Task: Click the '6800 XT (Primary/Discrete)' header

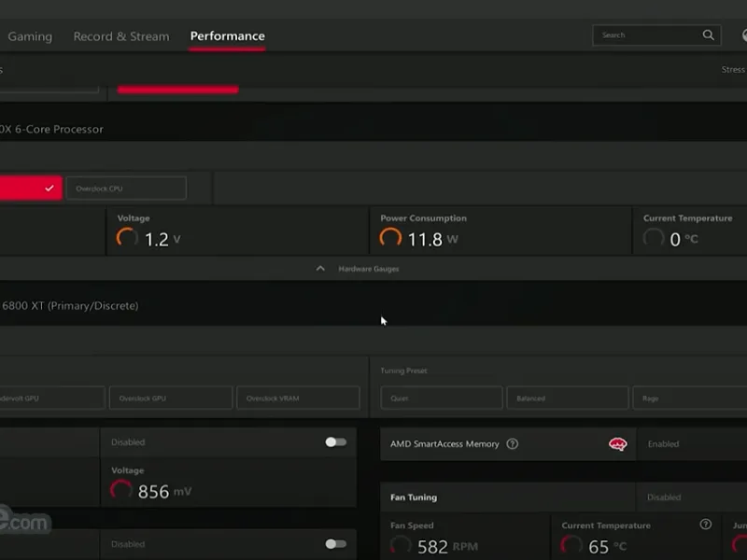Action: pos(70,306)
